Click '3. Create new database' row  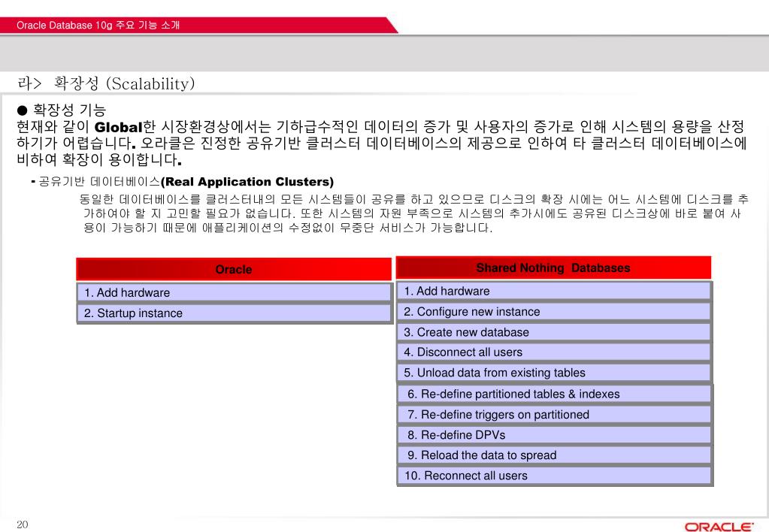554,332
